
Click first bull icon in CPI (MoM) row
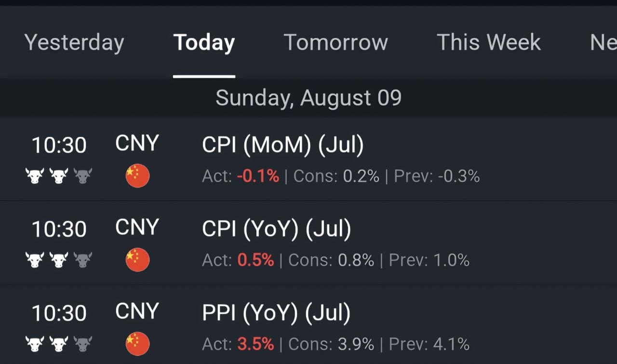coord(35,176)
